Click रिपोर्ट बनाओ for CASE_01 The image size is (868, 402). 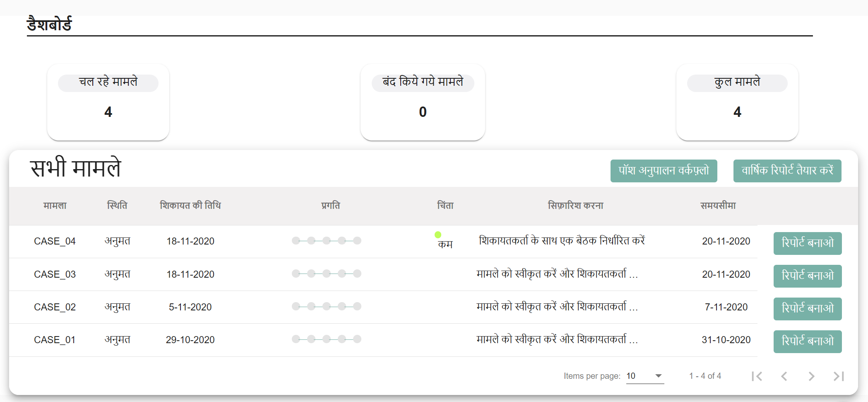(807, 341)
